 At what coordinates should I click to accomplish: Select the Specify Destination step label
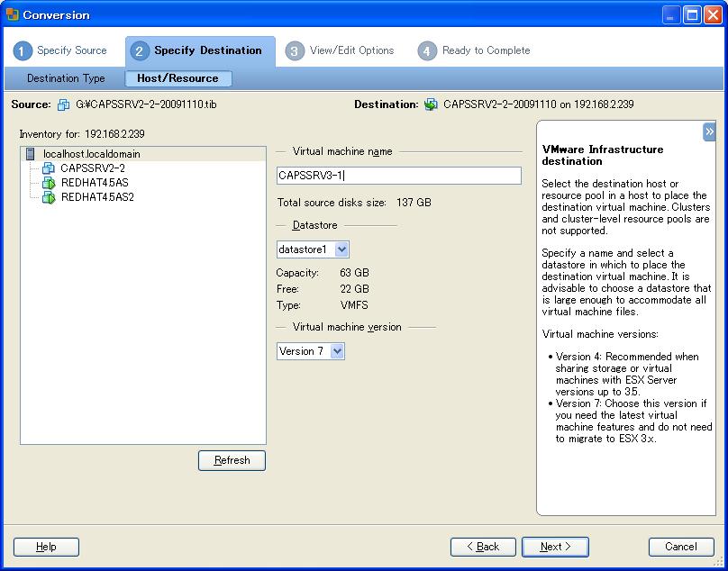(208, 50)
